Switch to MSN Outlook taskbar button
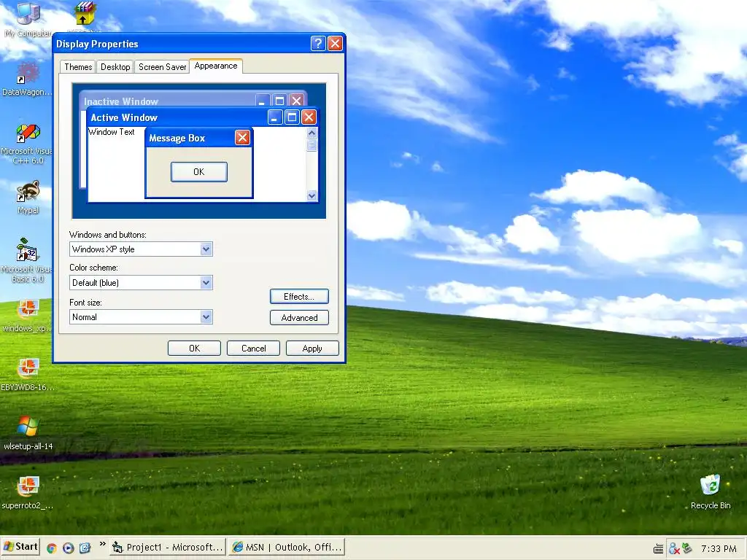 coord(287,548)
